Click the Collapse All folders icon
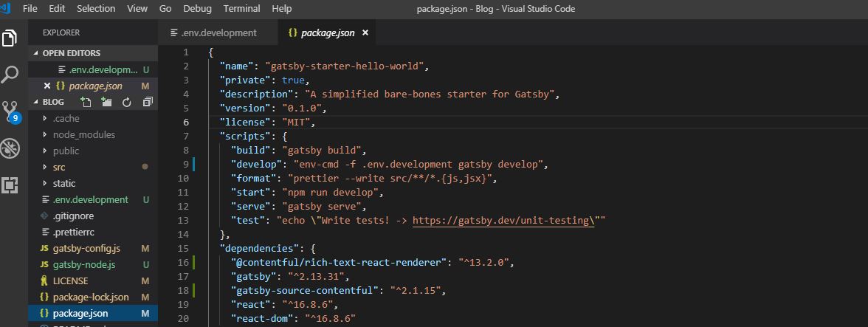868x327 pixels. pyautogui.click(x=148, y=102)
